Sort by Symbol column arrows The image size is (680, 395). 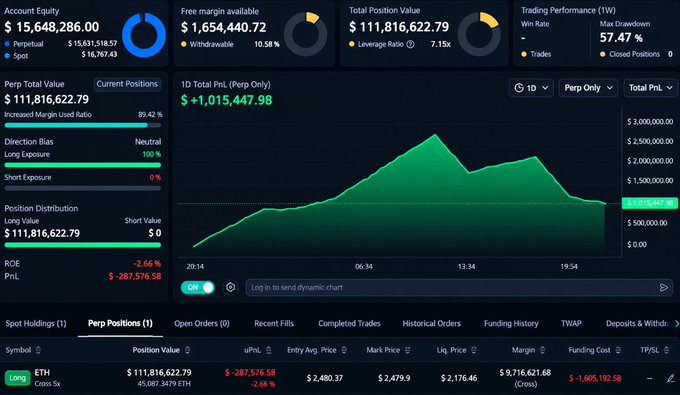pos(38,350)
